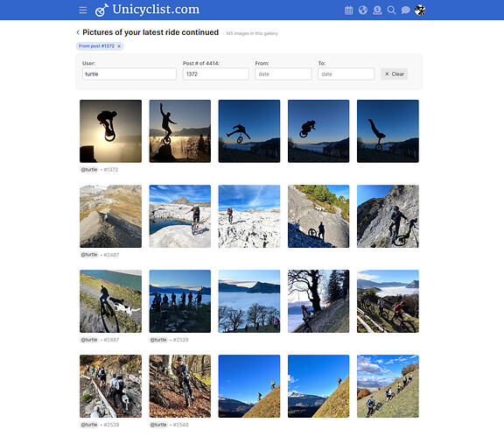The height and width of the screenshot is (437, 504).
Task: Open the thumbnail of hikers with a dog on a rocky path
Action: [x=110, y=386]
